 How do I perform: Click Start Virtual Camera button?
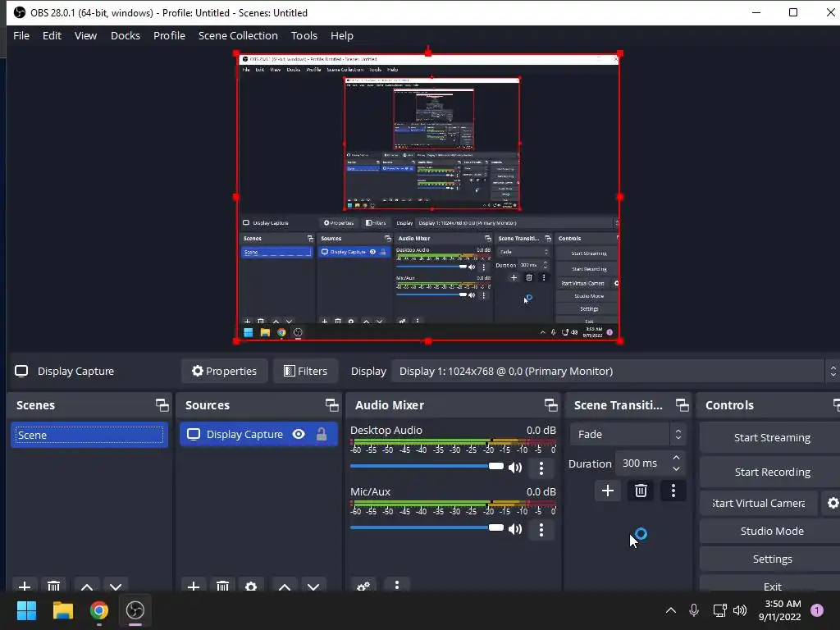(x=759, y=503)
